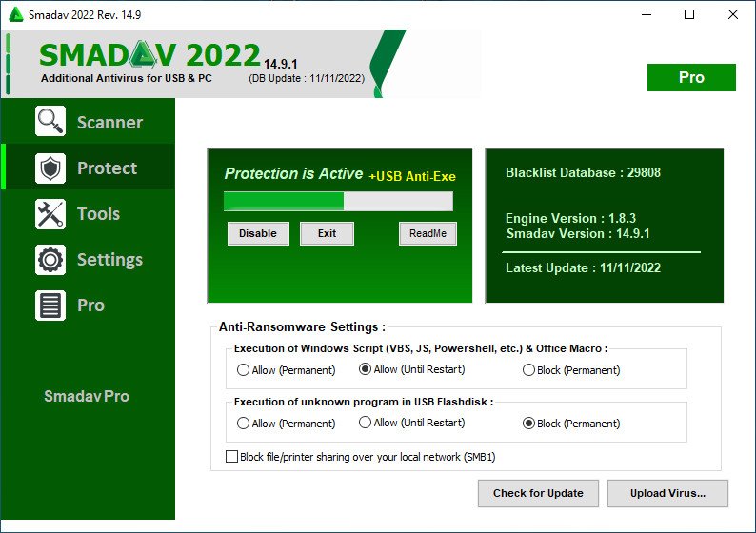Click the Pro document list icon

[x=50, y=306]
